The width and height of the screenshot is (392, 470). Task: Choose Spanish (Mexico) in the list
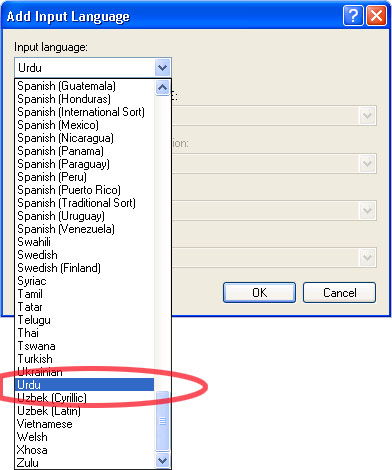pos(85,125)
